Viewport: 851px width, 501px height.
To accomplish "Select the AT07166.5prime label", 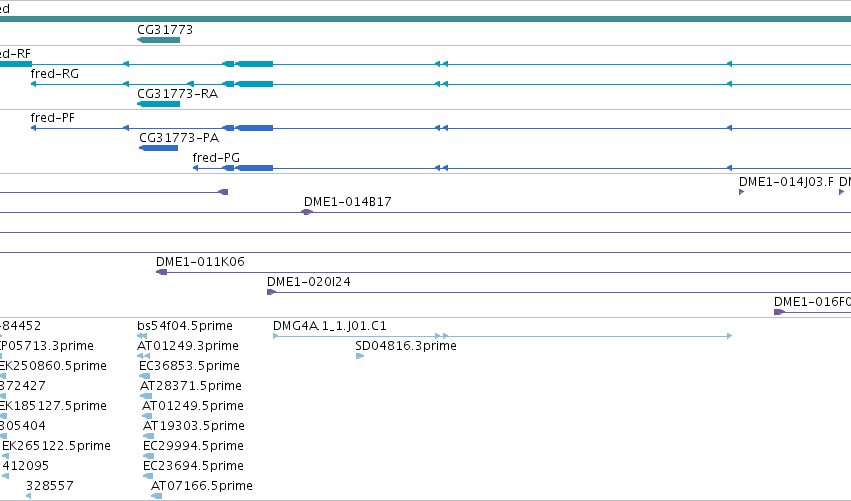I will (x=202, y=485).
